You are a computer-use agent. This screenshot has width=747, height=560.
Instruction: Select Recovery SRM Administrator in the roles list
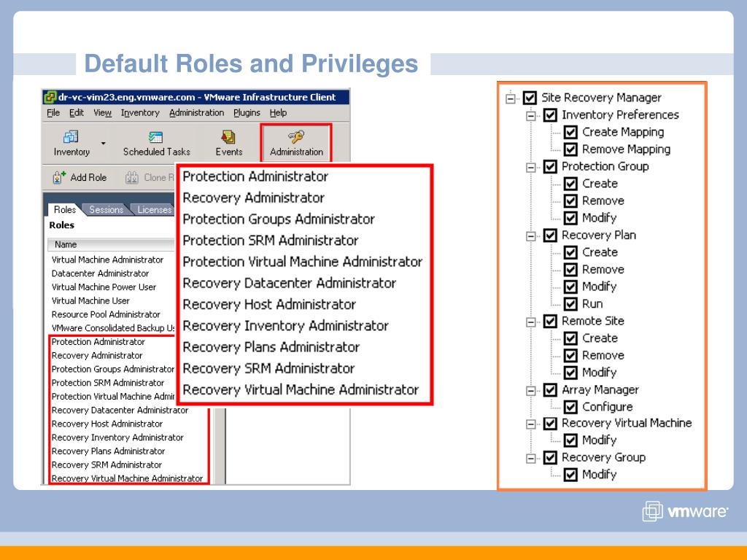click(107, 464)
